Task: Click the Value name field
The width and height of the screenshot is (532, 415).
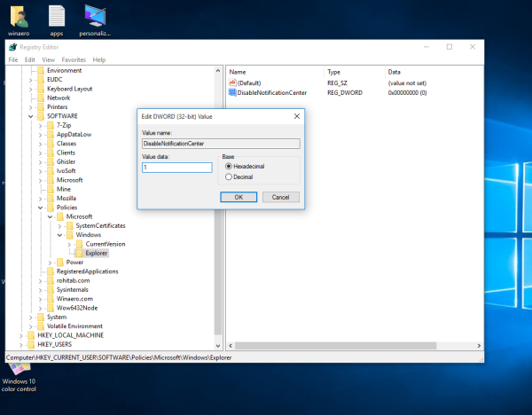Action: pyautogui.click(x=221, y=144)
